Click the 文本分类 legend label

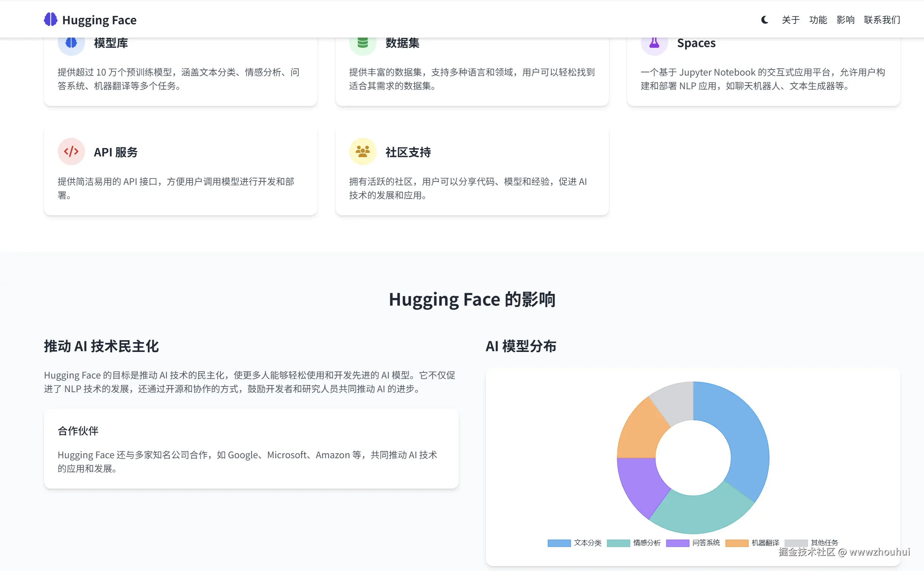click(588, 543)
